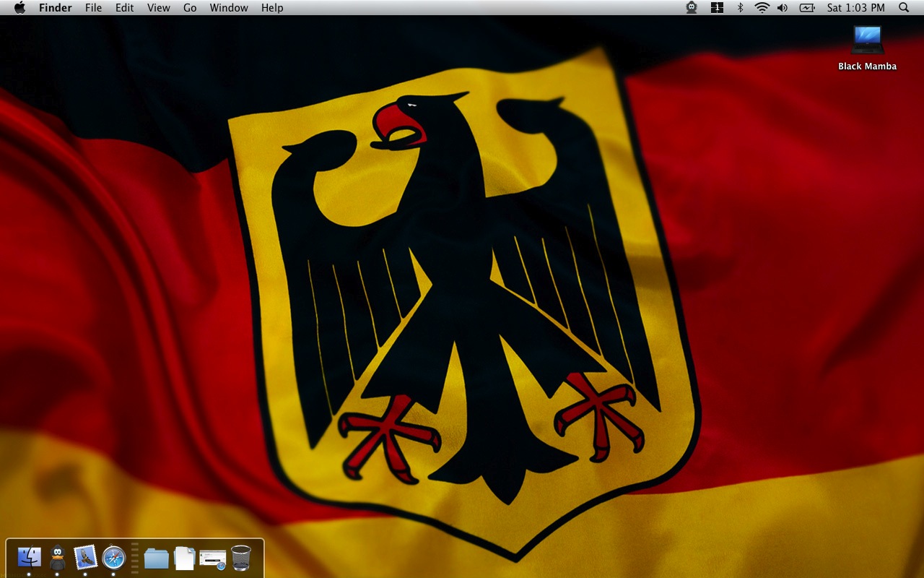Screen dimensions: 924x578
Task: Click the Sat 1:03 PM clock
Action: [x=856, y=8]
